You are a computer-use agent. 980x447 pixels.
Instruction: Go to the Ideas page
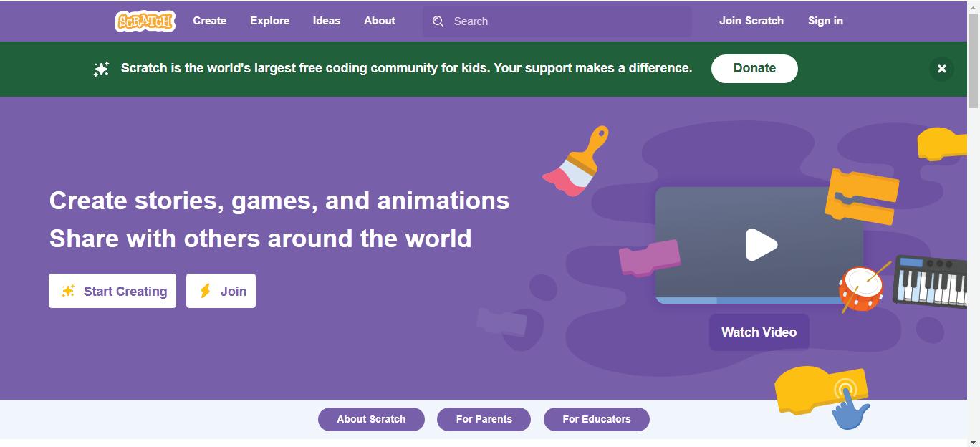[326, 21]
